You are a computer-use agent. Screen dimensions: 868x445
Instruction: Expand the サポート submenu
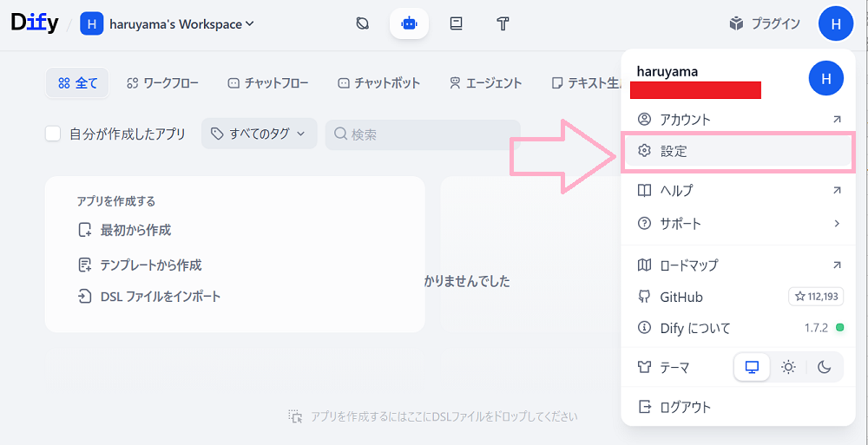pyautogui.click(x=739, y=224)
